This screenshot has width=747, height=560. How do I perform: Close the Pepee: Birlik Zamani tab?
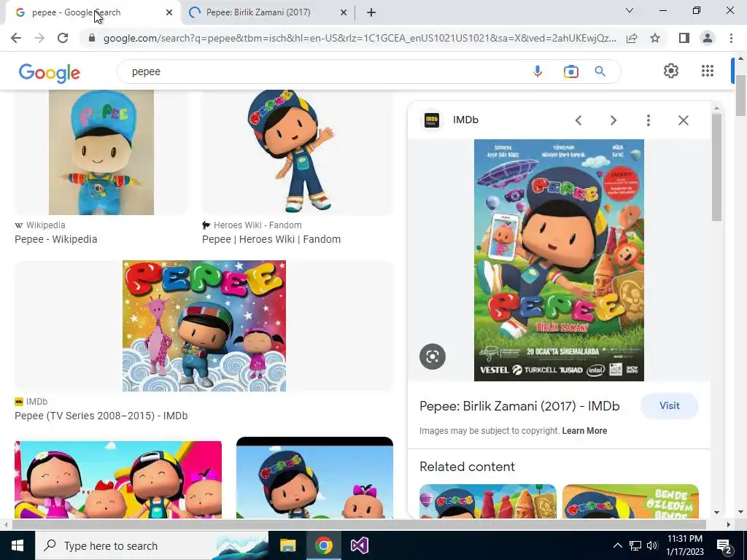point(343,13)
